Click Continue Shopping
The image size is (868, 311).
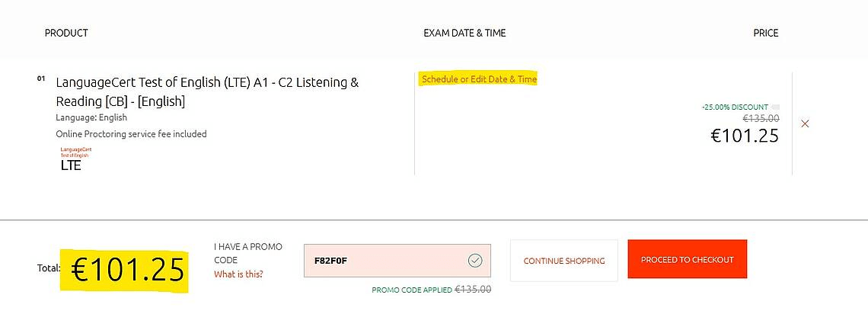coord(564,261)
